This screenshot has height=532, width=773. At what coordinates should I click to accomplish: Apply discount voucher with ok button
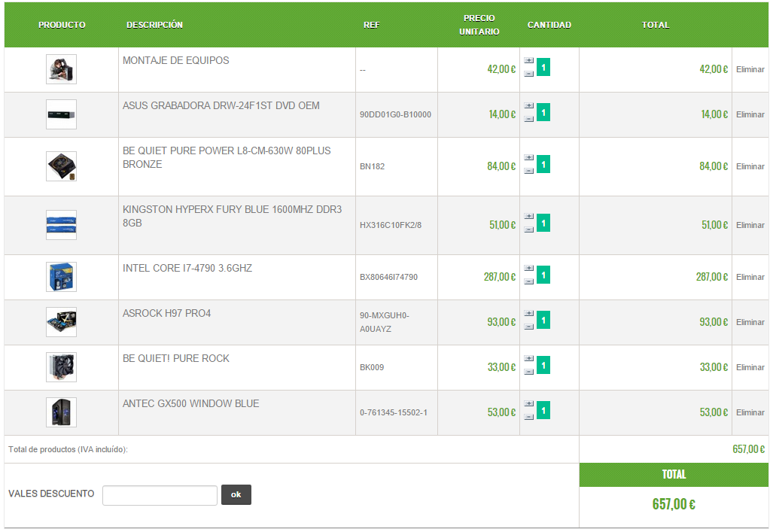pos(236,494)
